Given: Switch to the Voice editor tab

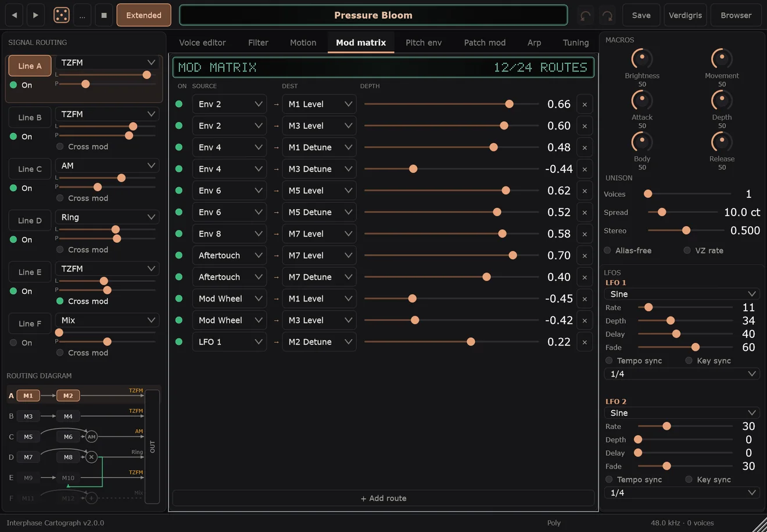Looking at the screenshot, I should point(202,42).
